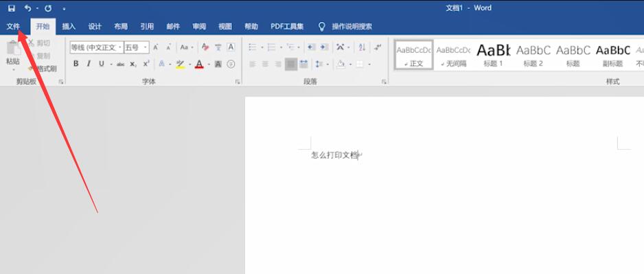Open the 文件 (File) tab
This screenshot has width=644, height=274.
pos(13,27)
